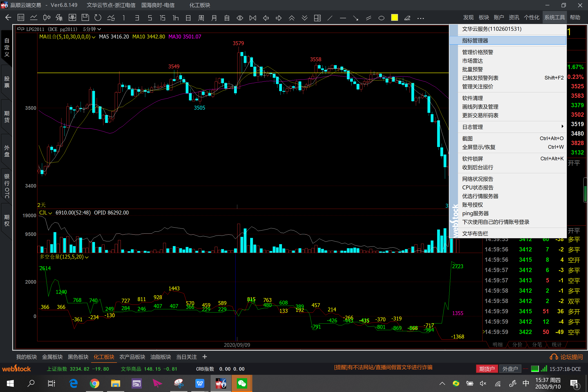Add a new board tab with plus
This screenshot has height=392, width=588.
(205, 357)
